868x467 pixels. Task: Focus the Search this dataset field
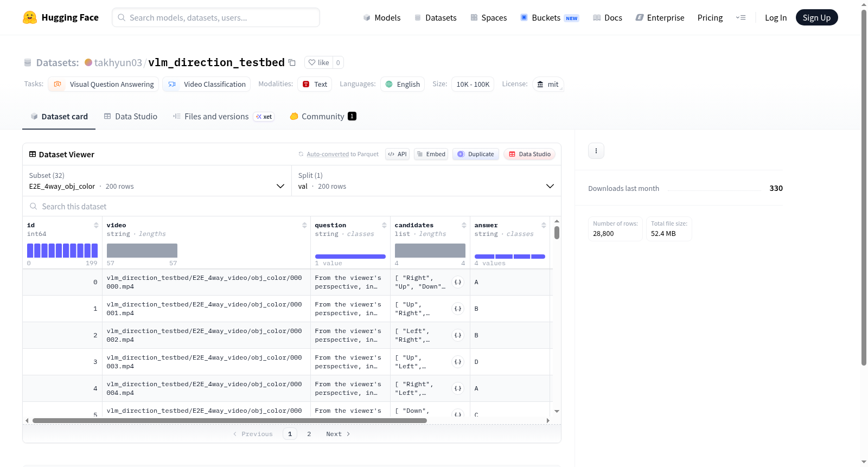(292, 206)
